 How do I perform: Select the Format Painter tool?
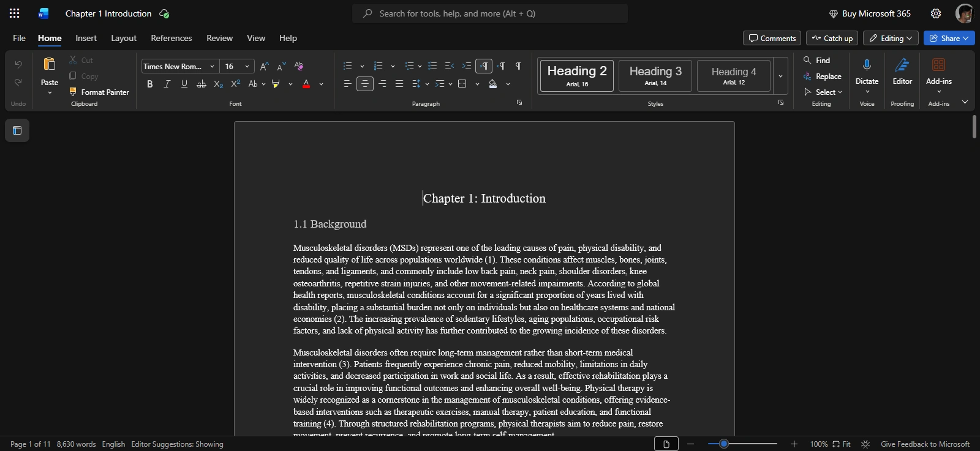[x=99, y=92]
